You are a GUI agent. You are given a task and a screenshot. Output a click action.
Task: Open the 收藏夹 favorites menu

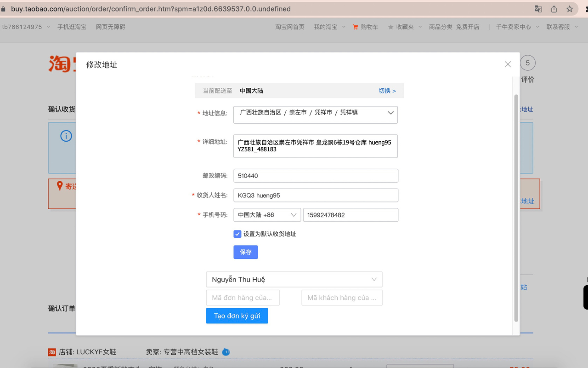[x=405, y=27]
